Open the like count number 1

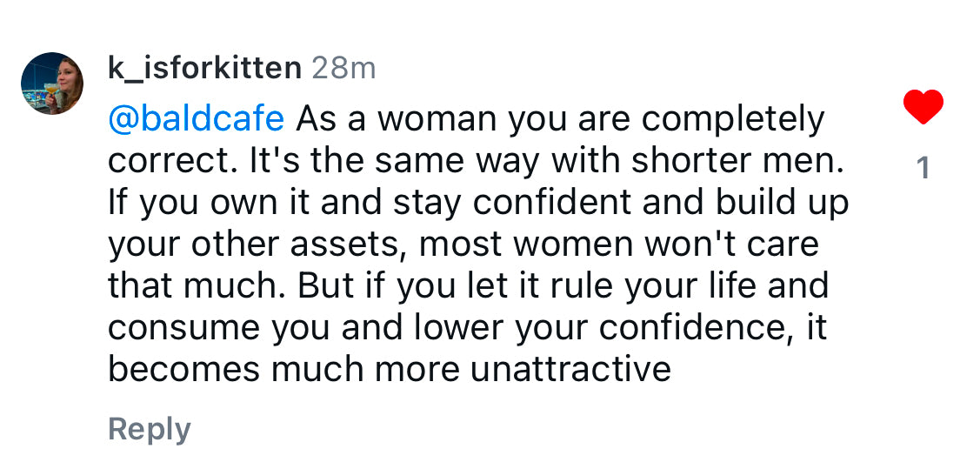(923, 167)
